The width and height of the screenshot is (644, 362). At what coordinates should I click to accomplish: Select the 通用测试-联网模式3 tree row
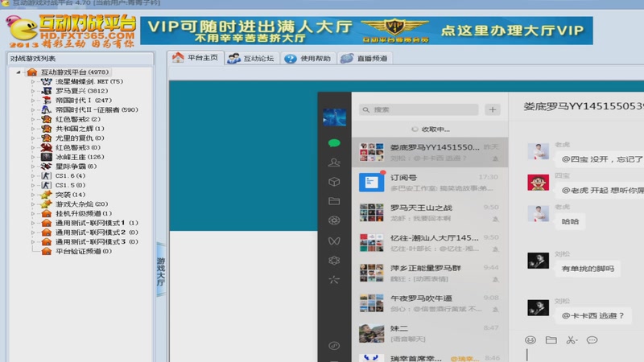click(90, 242)
